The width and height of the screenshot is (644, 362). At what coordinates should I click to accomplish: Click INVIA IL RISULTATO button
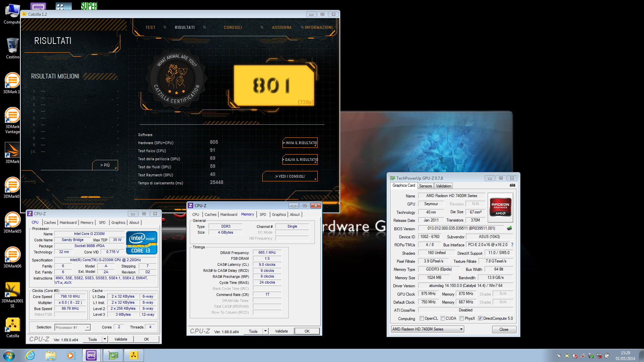tap(300, 143)
